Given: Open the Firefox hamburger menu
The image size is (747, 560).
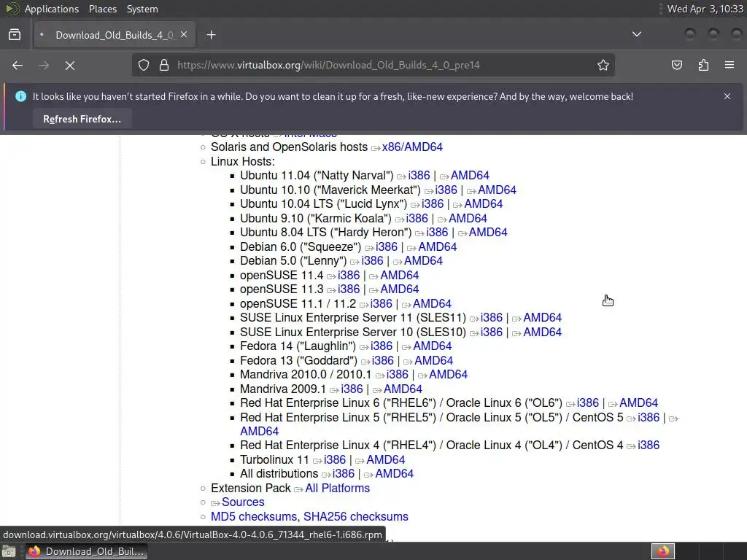Looking at the screenshot, I should coord(729,65).
